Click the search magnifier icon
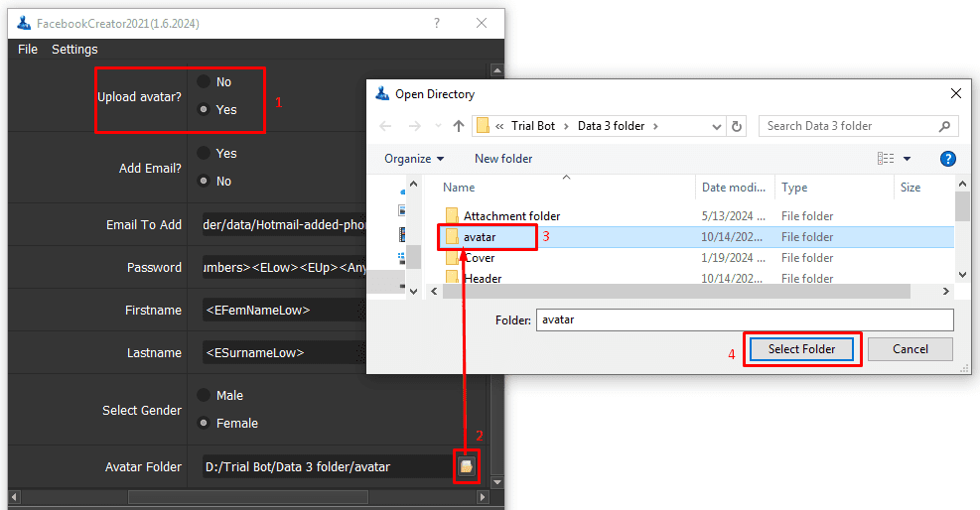The height and width of the screenshot is (510, 980). pyautogui.click(x=944, y=126)
